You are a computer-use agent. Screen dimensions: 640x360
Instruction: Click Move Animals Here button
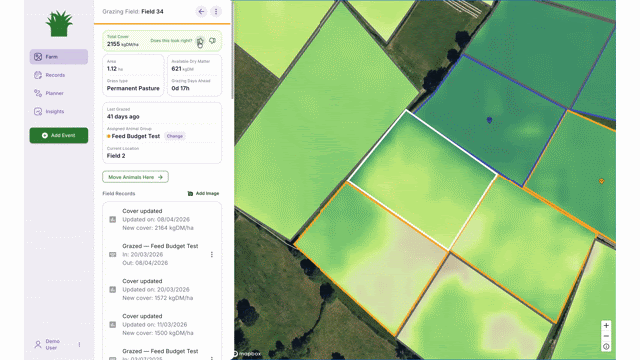tap(136, 177)
